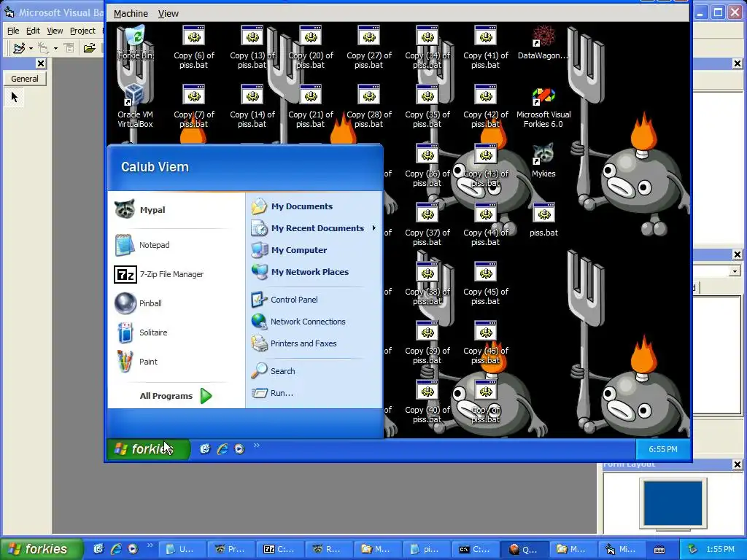Expand All Programs in the Start menu
Viewport: 747px width, 560px height.
coord(176,396)
